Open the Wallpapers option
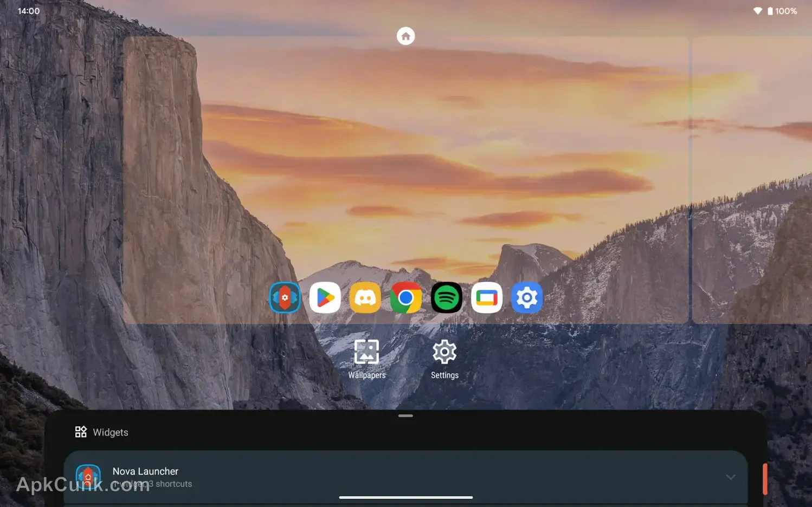The width and height of the screenshot is (812, 507). point(367,359)
